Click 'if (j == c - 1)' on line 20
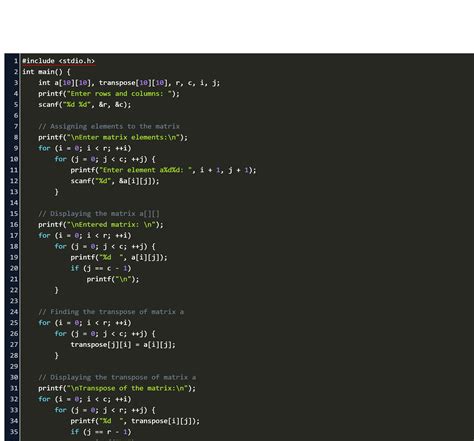 [101, 268]
